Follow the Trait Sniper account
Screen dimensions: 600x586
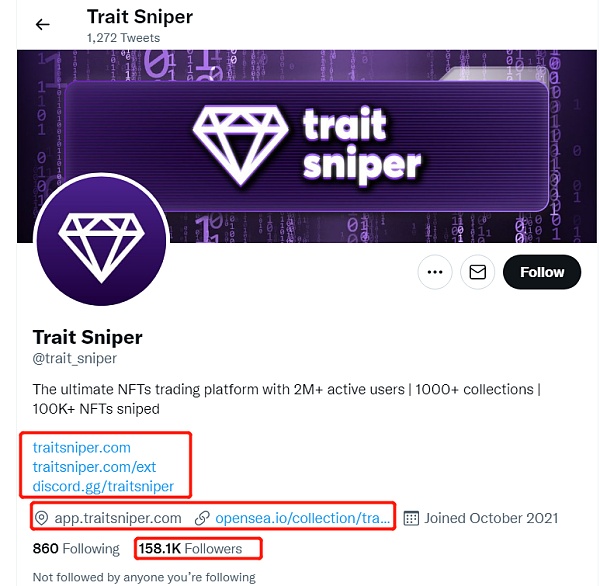tap(542, 272)
